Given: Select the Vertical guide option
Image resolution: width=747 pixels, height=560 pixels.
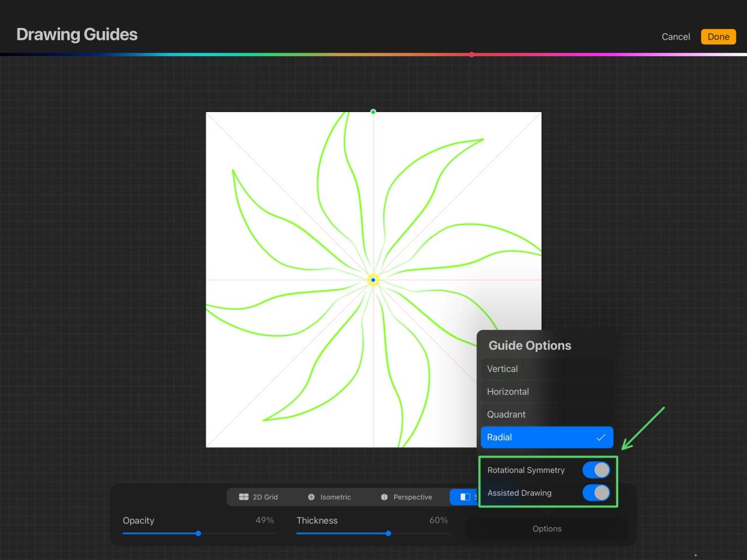Looking at the screenshot, I should (x=525, y=369).
